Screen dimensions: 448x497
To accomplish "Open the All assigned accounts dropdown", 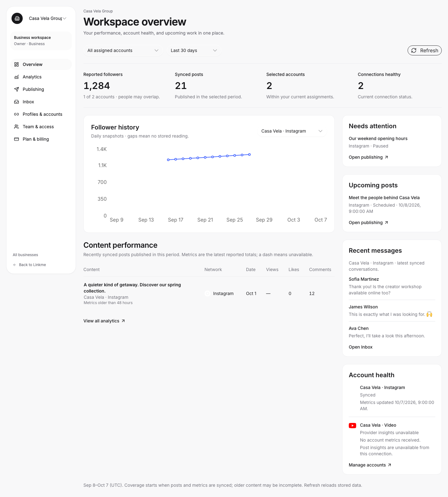I will coord(123,50).
